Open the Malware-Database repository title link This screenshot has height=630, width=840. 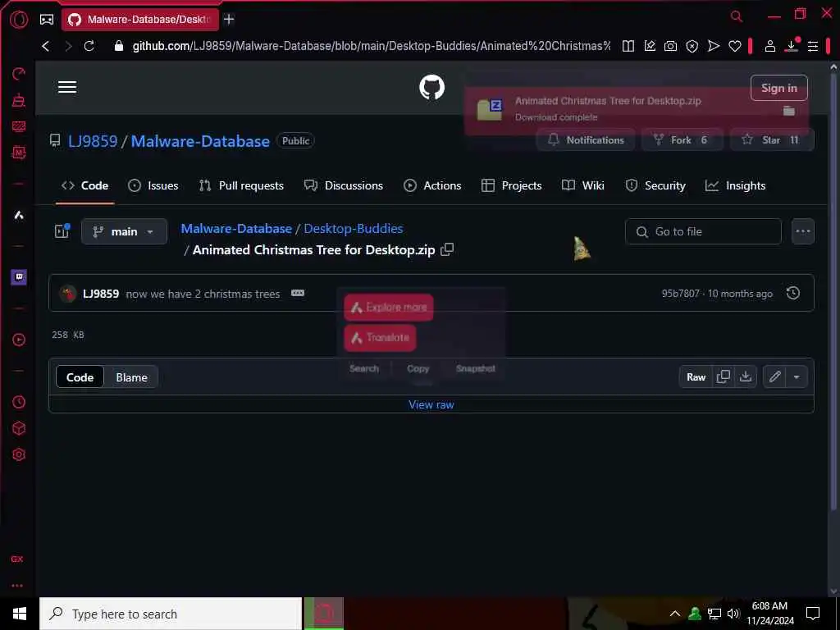pos(200,141)
